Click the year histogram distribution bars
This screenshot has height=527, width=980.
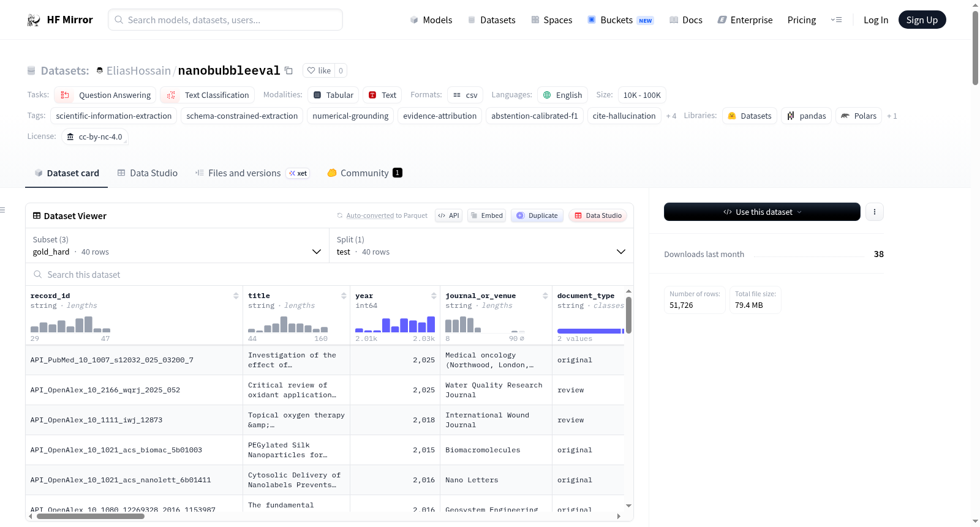(x=395, y=324)
